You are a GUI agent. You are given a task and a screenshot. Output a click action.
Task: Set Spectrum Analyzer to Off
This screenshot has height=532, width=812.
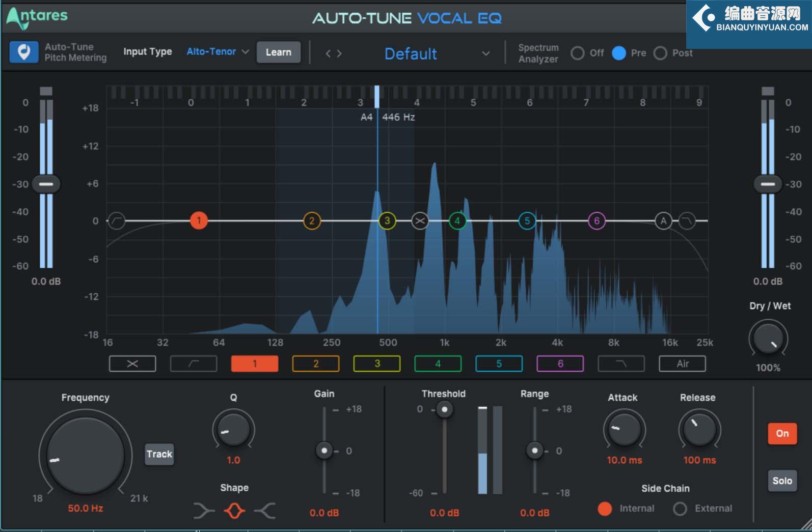coord(577,53)
